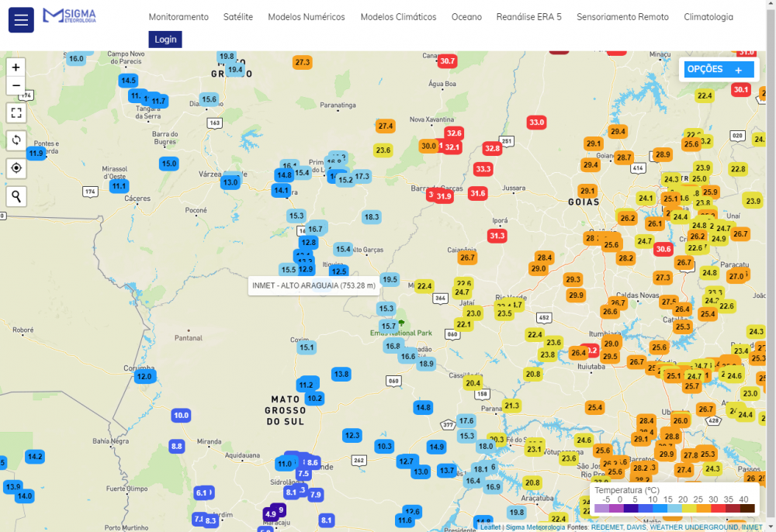Click the Temperatura color scale legend
This screenshot has width=776, height=532.
click(x=674, y=500)
